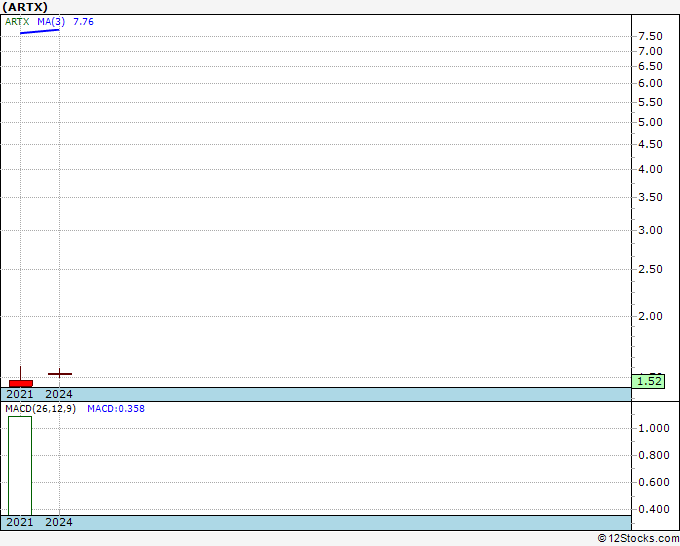Screen dimensions: 680x546
Task: Click the ARTX legend label in chart
Action: tap(17, 22)
